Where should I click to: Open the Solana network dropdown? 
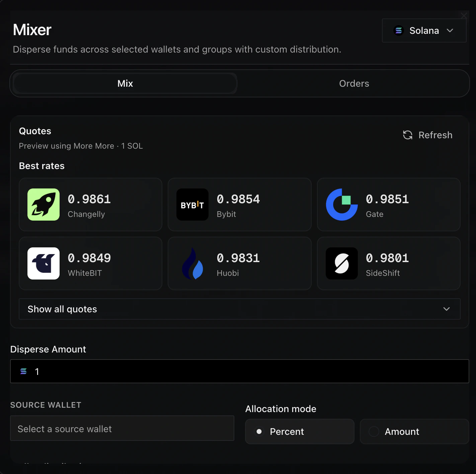(x=424, y=30)
